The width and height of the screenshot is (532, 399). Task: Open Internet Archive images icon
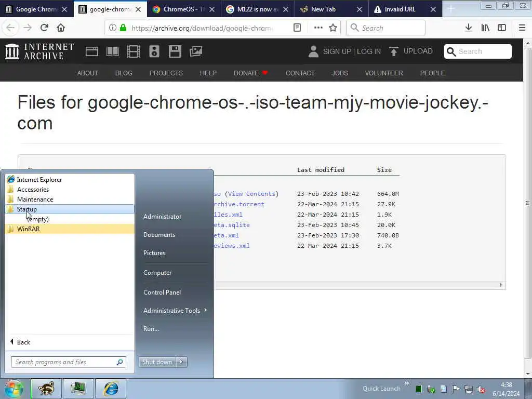(196, 51)
